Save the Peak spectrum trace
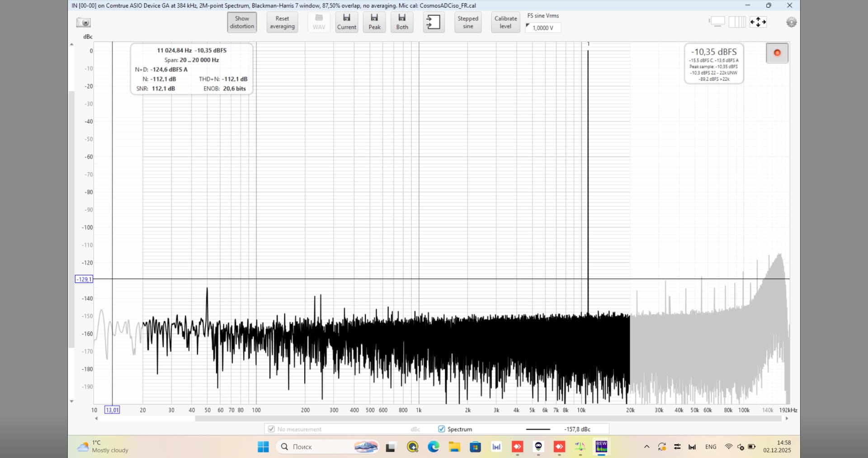The width and height of the screenshot is (868, 458). [x=374, y=22]
